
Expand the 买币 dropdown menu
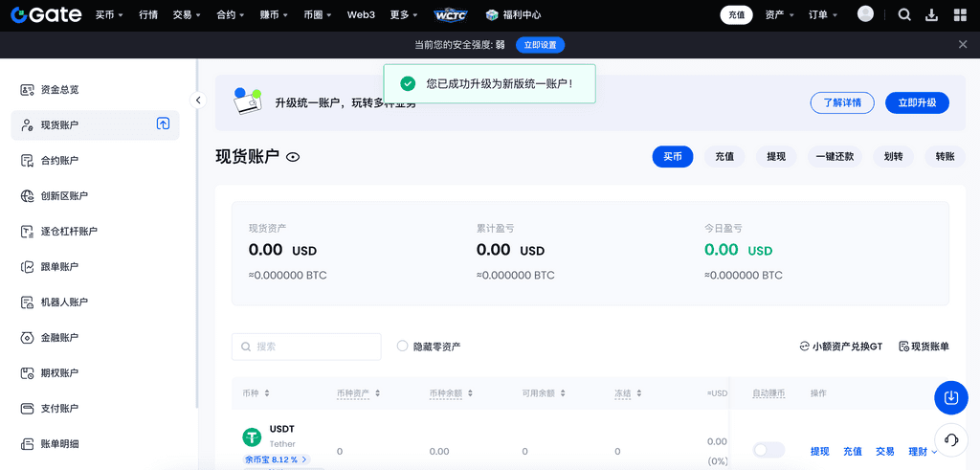[x=109, y=15]
